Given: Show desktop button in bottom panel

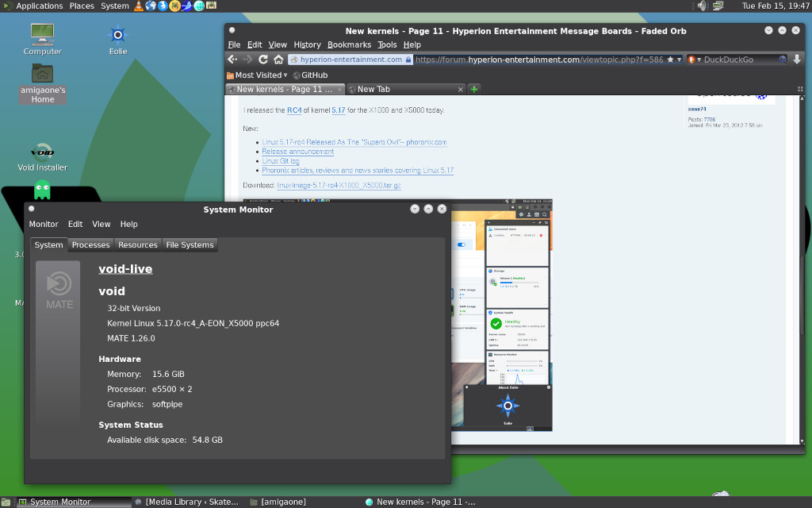Looking at the screenshot, I should (x=6, y=502).
